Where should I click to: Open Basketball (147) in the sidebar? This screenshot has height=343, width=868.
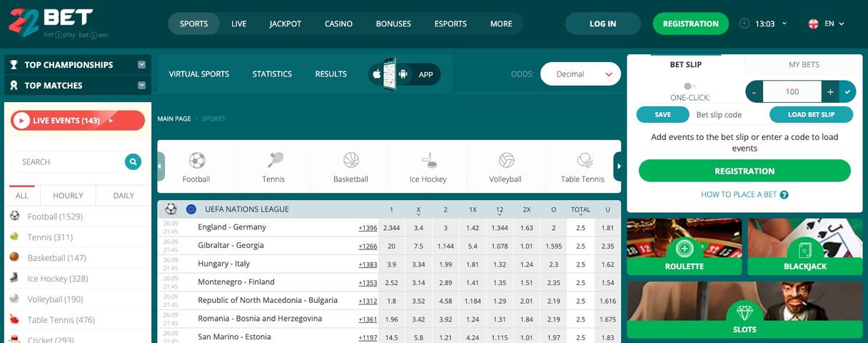(56, 258)
